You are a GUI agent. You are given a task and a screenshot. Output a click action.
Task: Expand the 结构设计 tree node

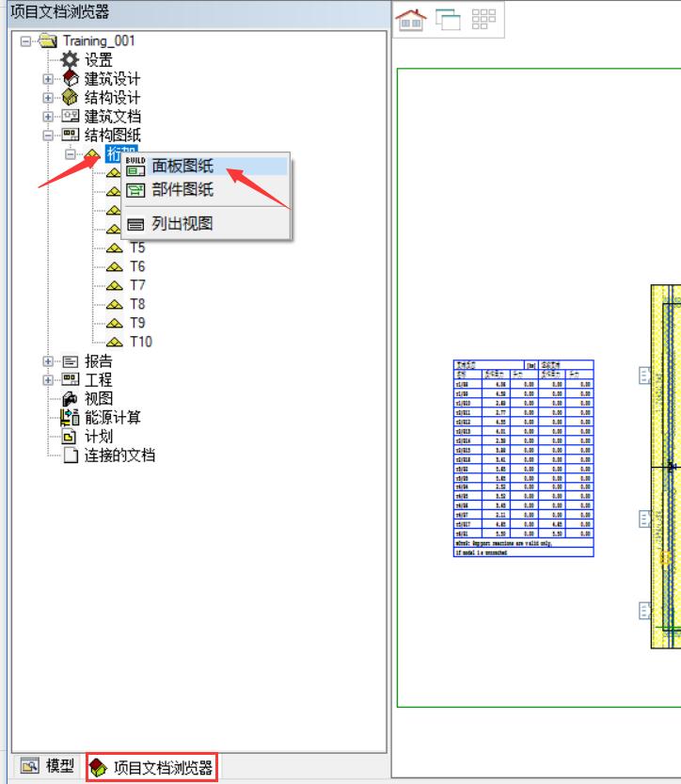tap(47, 98)
